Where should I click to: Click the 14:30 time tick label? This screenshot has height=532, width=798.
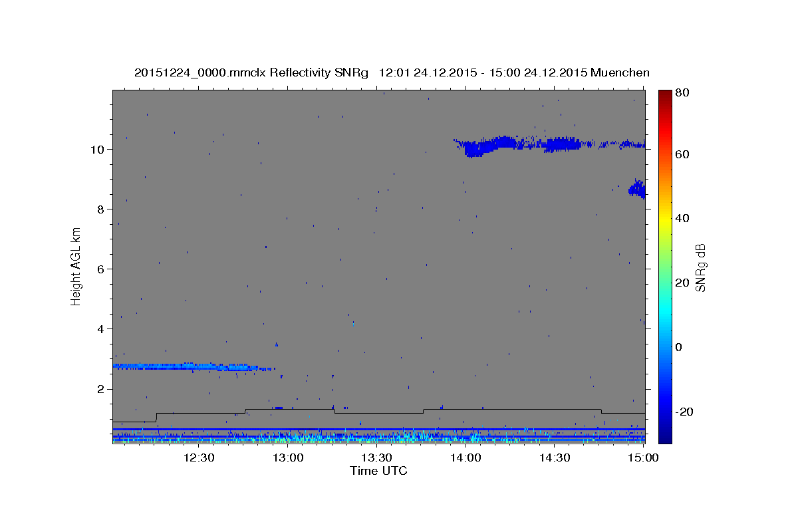pos(555,458)
